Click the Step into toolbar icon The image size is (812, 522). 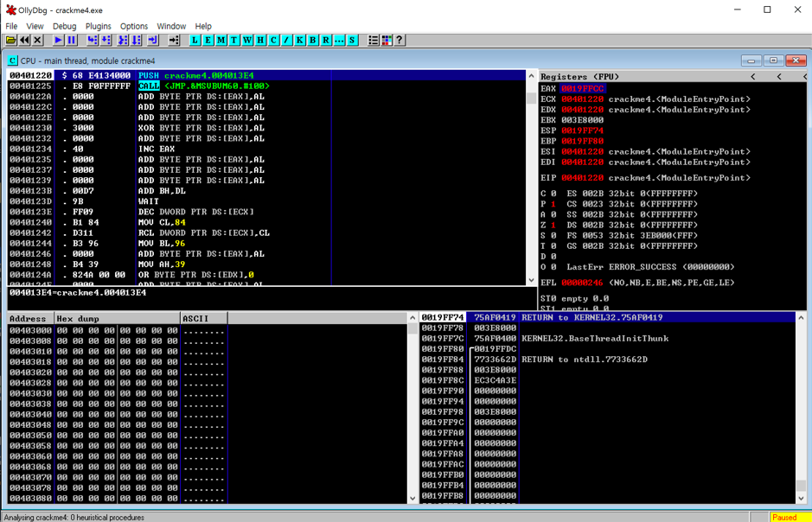[x=93, y=40]
